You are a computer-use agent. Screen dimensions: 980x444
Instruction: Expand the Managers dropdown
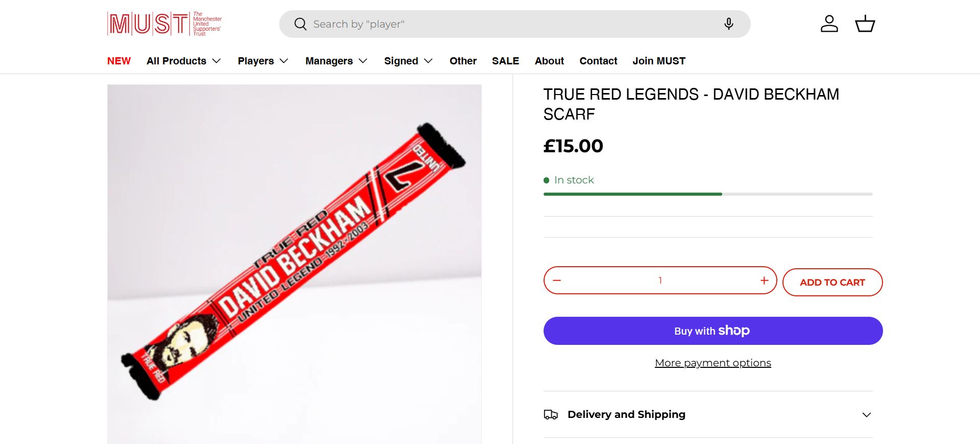(336, 61)
